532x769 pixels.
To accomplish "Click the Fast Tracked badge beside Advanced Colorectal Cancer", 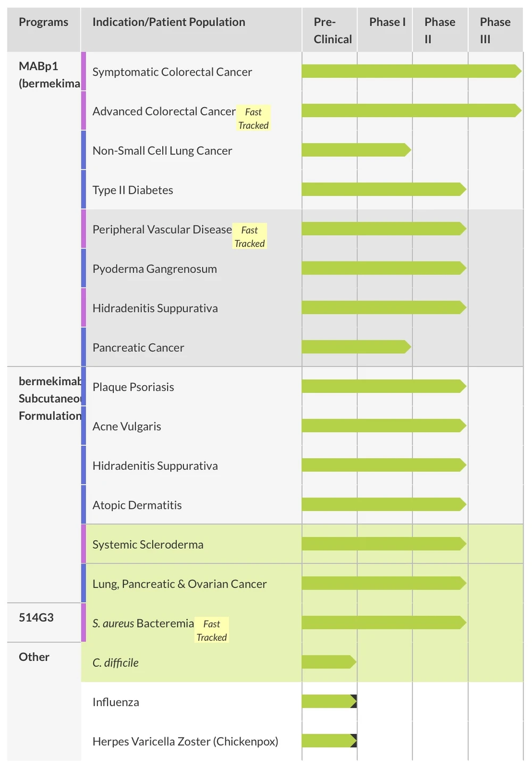I will coord(253,118).
